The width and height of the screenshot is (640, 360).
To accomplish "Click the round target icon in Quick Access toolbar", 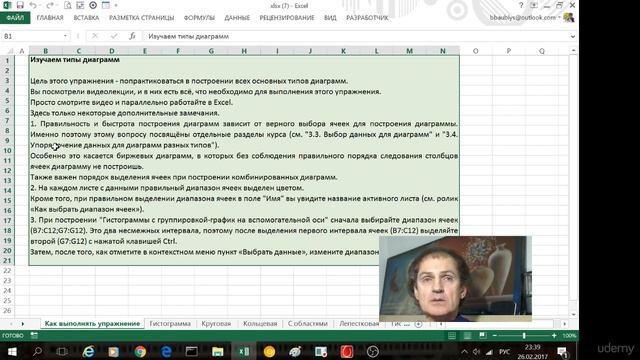I will click(x=93, y=5).
